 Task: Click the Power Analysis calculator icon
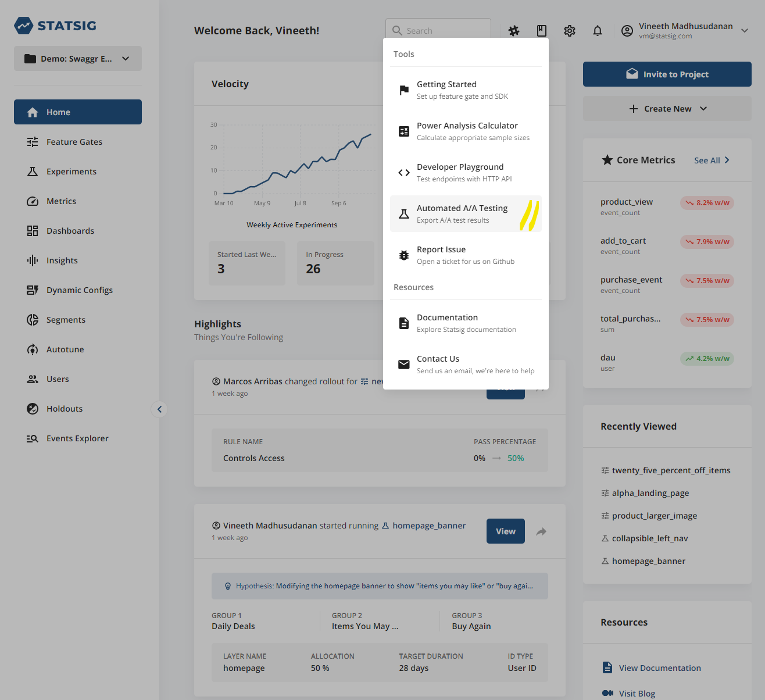(x=404, y=131)
